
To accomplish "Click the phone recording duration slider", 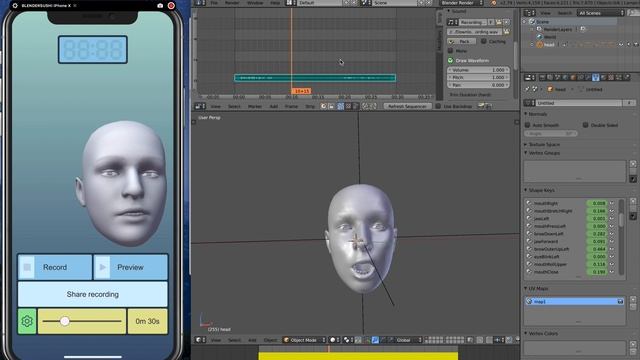I will [x=82, y=321].
